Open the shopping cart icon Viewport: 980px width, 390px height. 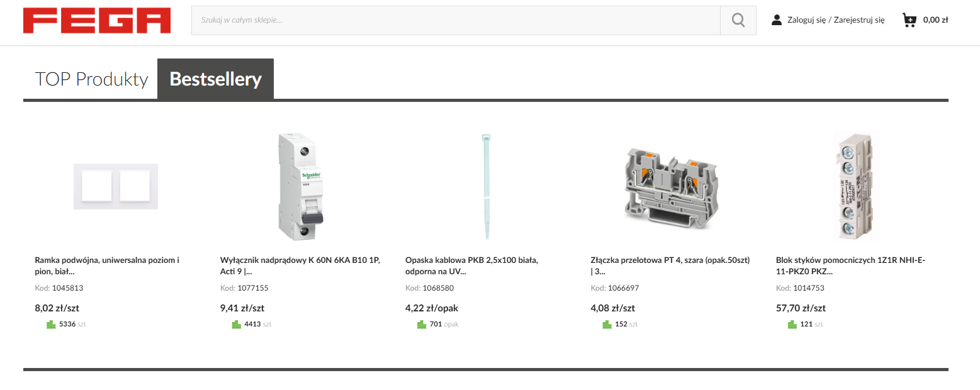coord(910,20)
